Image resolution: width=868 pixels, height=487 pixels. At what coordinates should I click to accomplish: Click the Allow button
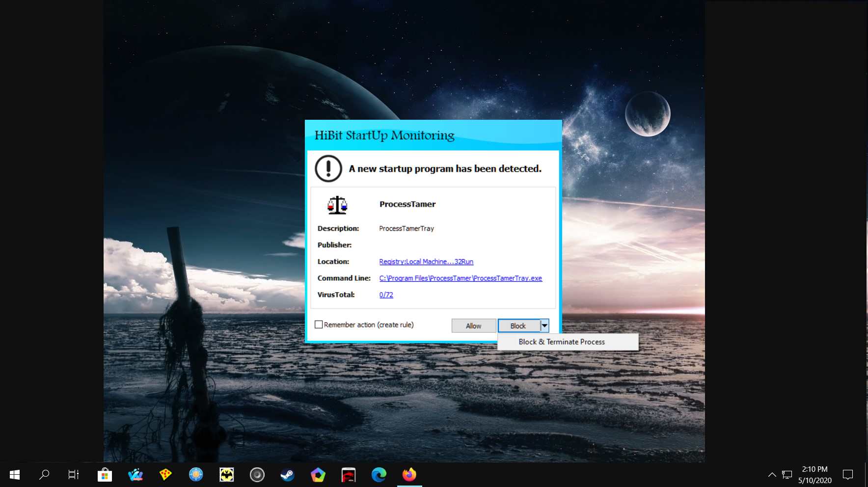click(474, 325)
